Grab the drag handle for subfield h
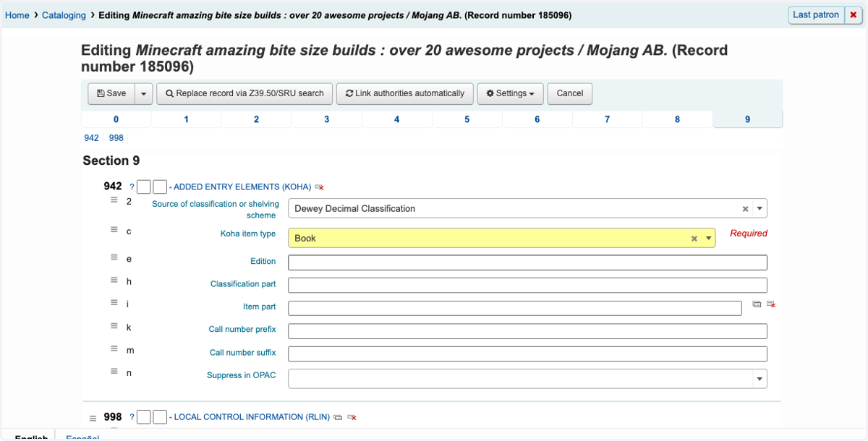The height and width of the screenshot is (441, 868). pos(114,281)
